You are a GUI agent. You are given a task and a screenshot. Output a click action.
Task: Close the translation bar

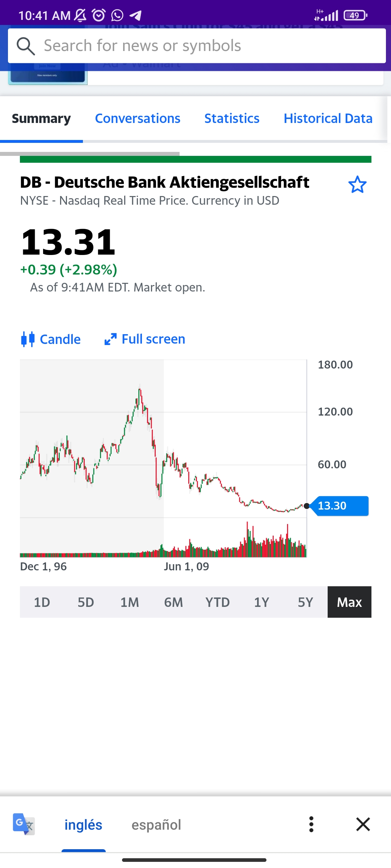[363, 824]
